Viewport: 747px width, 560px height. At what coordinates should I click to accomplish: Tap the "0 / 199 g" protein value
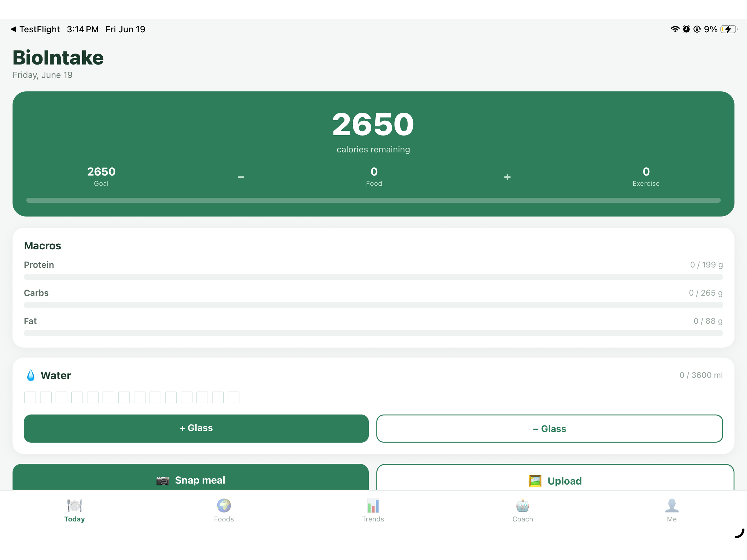pos(707,265)
